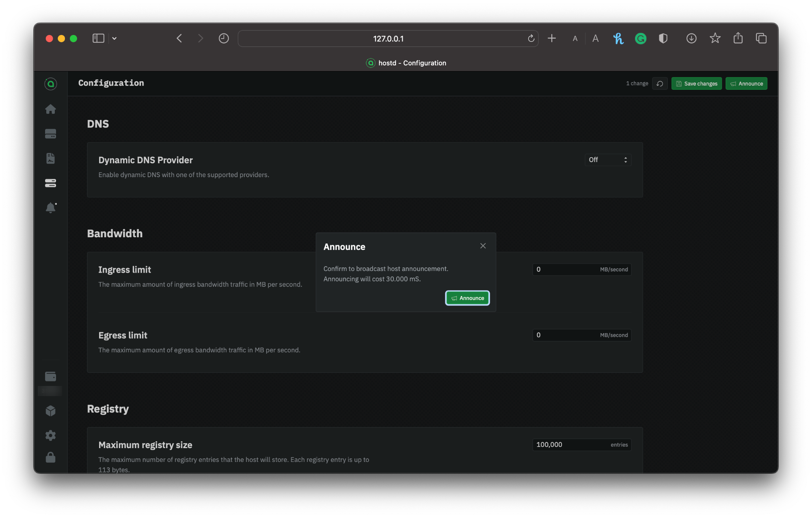Viewport: 812px width, 518px height.
Task: Click the Save changes button
Action: 696,84
